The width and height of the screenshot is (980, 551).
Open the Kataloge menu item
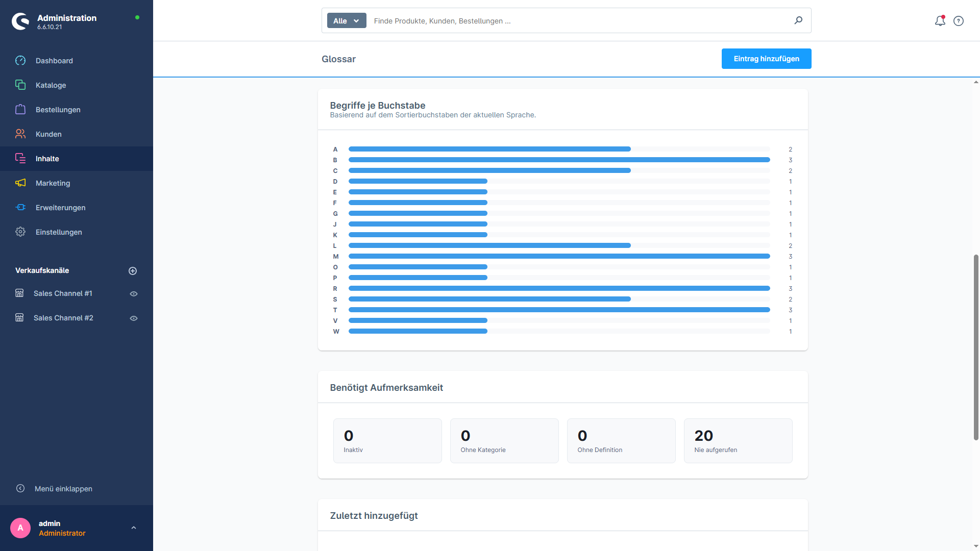77,85
